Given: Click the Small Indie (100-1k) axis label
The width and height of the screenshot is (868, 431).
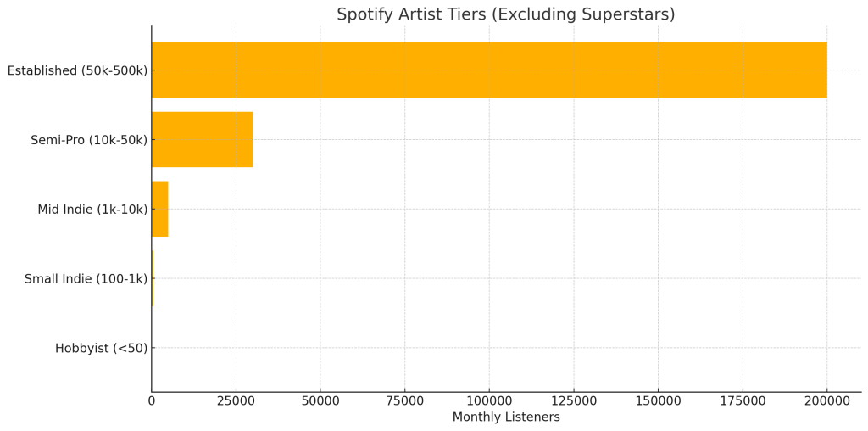Looking at the screenshot, I should click(86, 278).
